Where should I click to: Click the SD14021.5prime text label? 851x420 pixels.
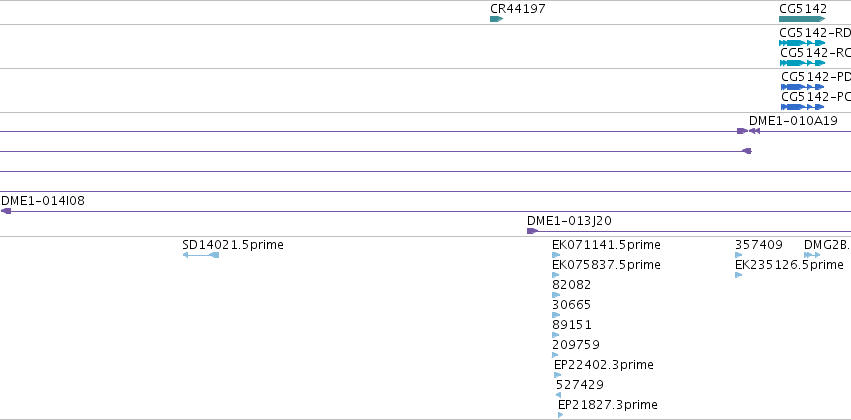point(233,245)
